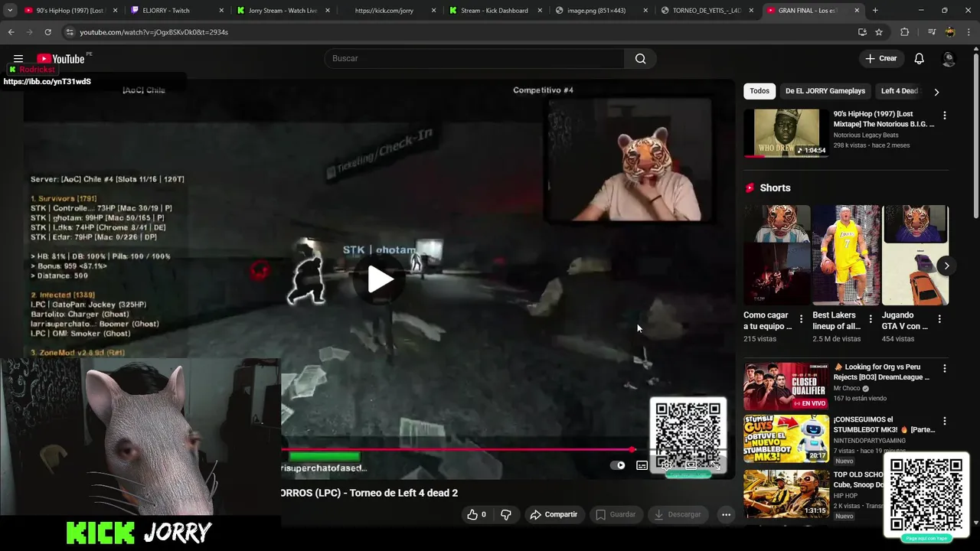980x551 pixels.
Task: Open a new browser tab
Action: point(875,11)
